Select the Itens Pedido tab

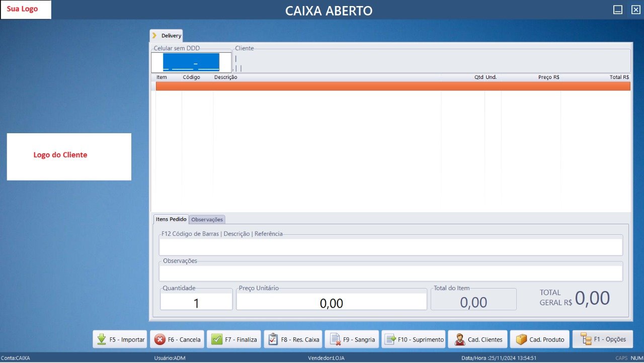[171, 219]
